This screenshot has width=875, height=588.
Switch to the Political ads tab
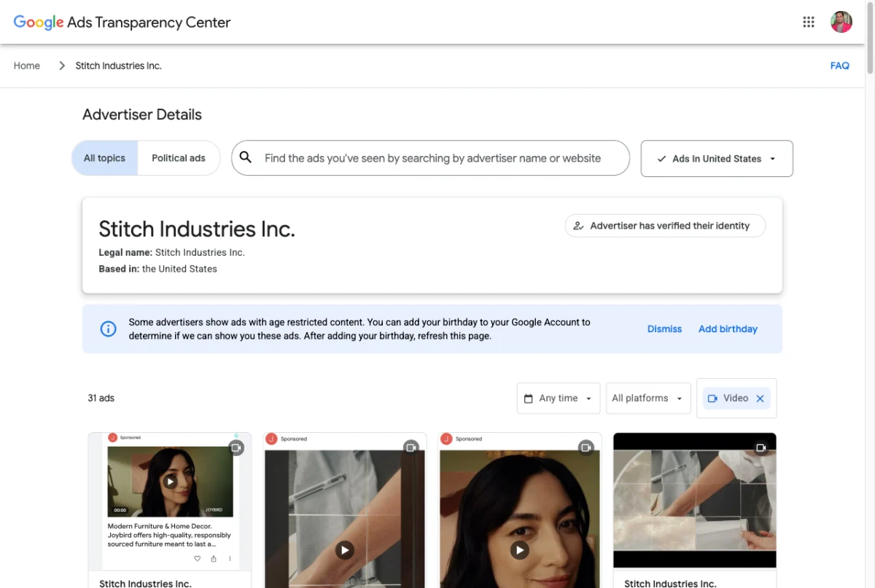179,158
